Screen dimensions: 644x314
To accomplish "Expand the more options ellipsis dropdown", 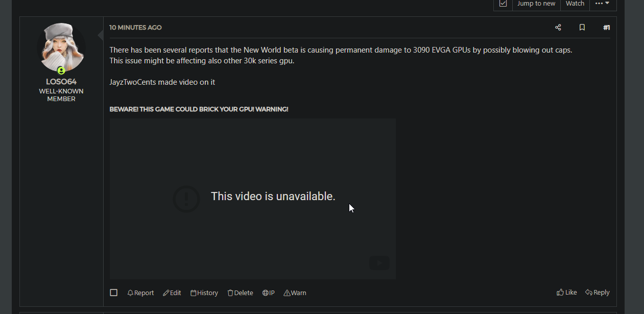I will point(603,4).
